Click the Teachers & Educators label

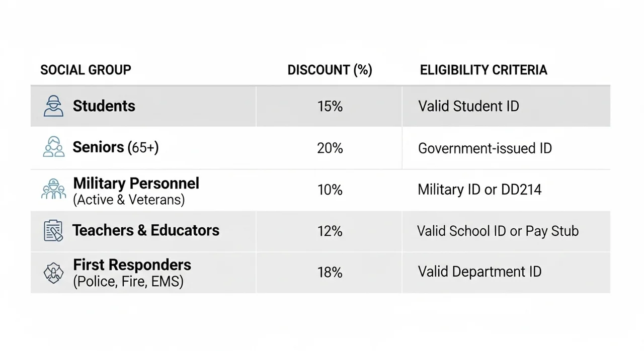(146, 230)
